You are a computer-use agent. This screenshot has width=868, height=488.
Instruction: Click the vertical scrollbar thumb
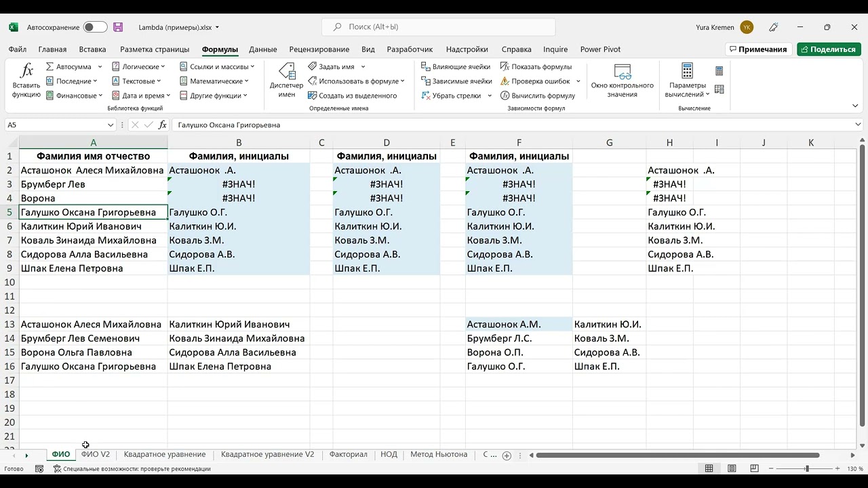(x=862, y=285)
